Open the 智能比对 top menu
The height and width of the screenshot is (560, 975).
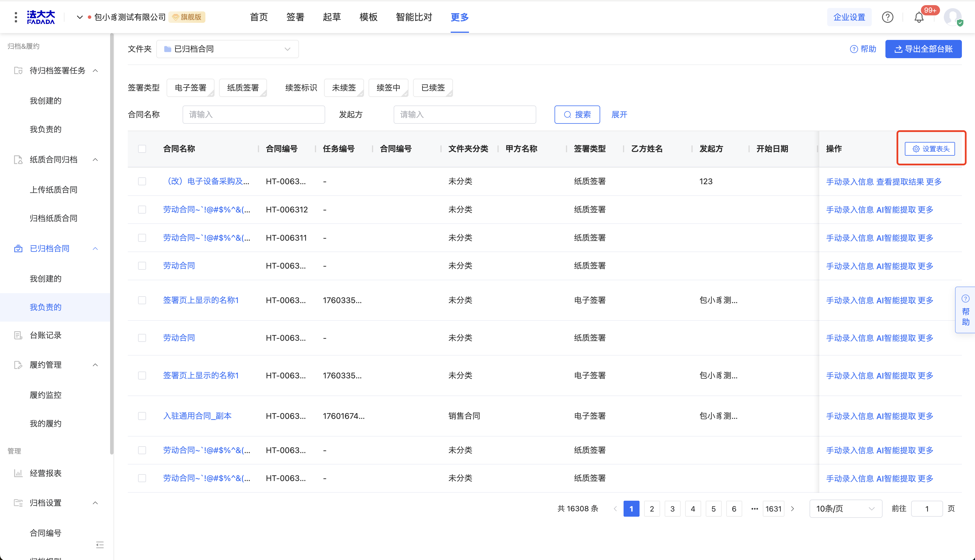click(414, 17)
